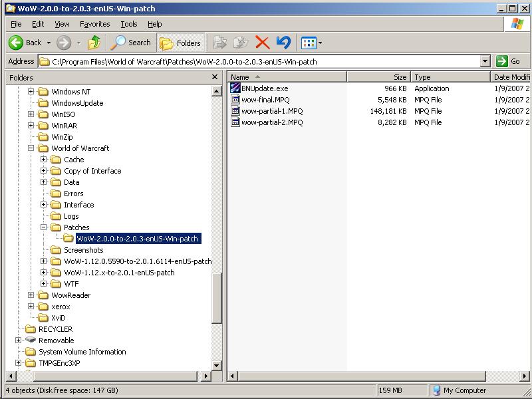Sort by Date Modified column
The width and height of the screenshot is (532, 399).
click(510, 77)
